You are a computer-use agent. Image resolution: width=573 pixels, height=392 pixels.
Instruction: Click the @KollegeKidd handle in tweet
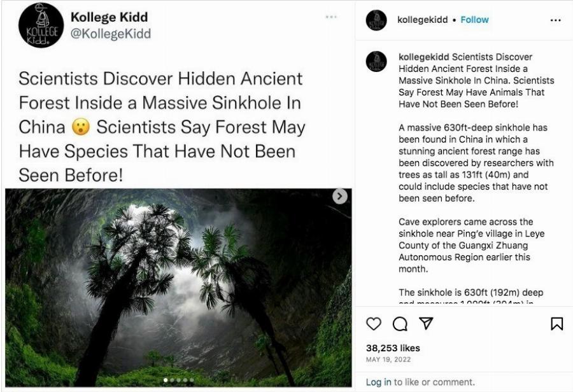(111, 34)
